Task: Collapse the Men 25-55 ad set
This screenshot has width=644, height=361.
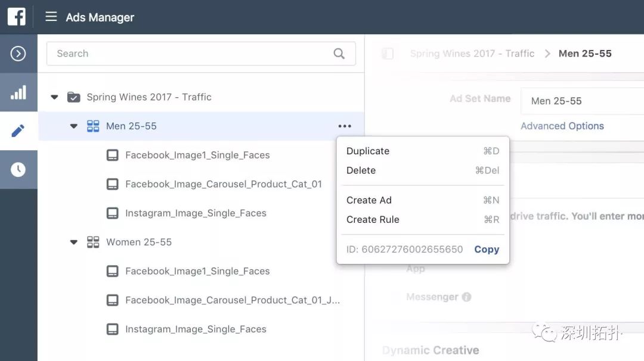Action: pos(73,126)
